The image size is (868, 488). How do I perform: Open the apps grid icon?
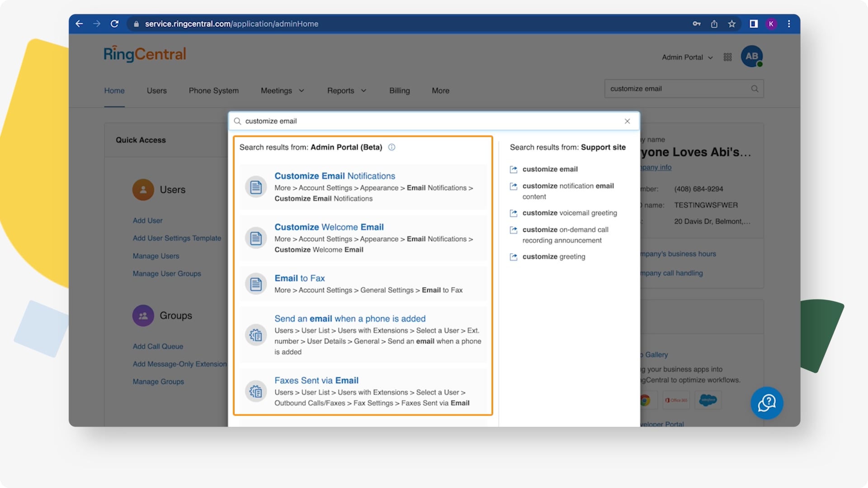[727, 57]
